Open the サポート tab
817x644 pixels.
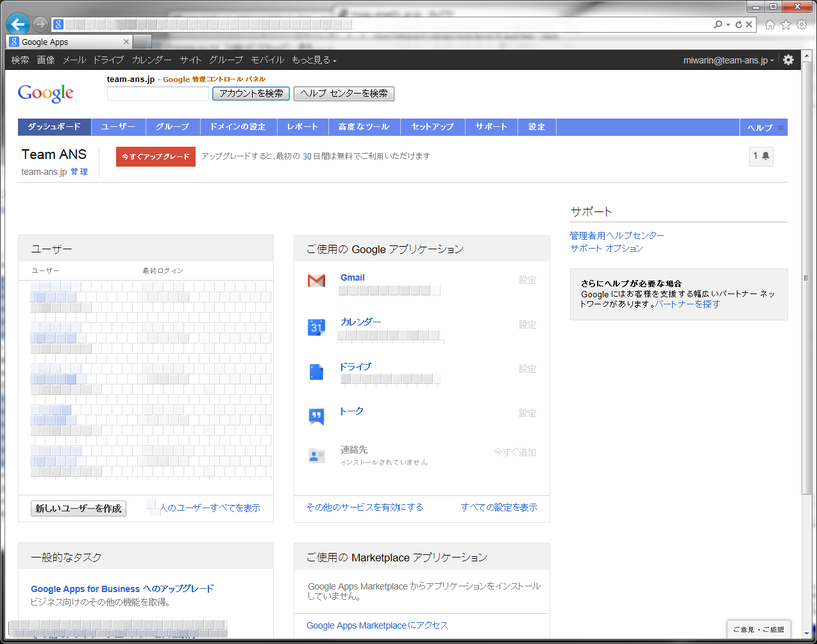coord(491,127)
